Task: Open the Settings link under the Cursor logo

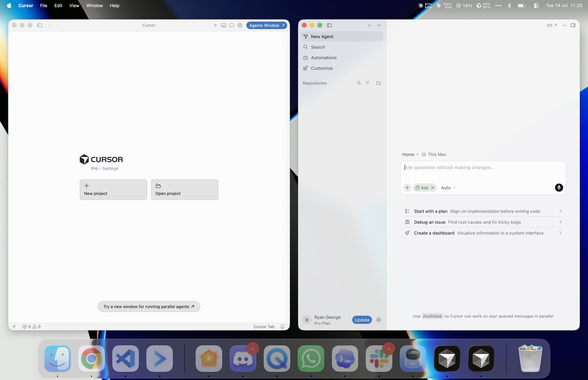Action: [x=110, y=168]
